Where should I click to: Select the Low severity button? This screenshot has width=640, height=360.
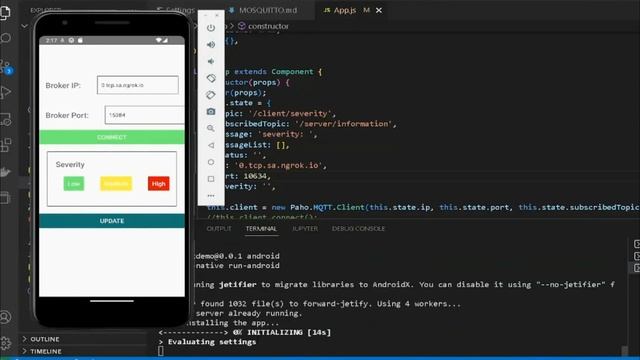pos(74,184)
